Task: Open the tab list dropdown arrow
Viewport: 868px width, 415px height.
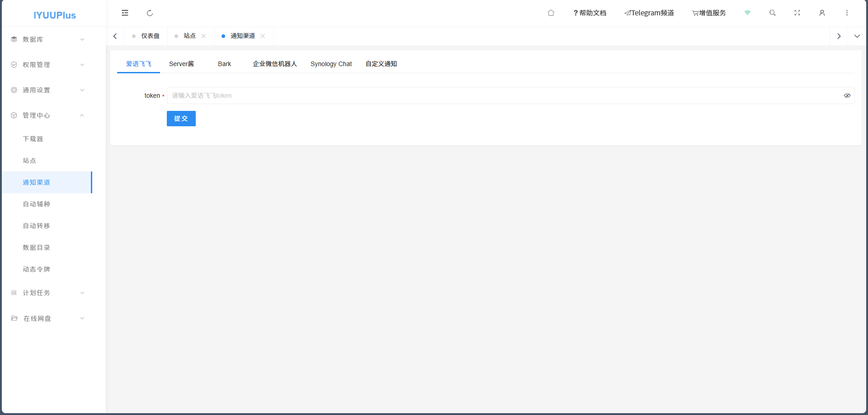Action: 857,36
